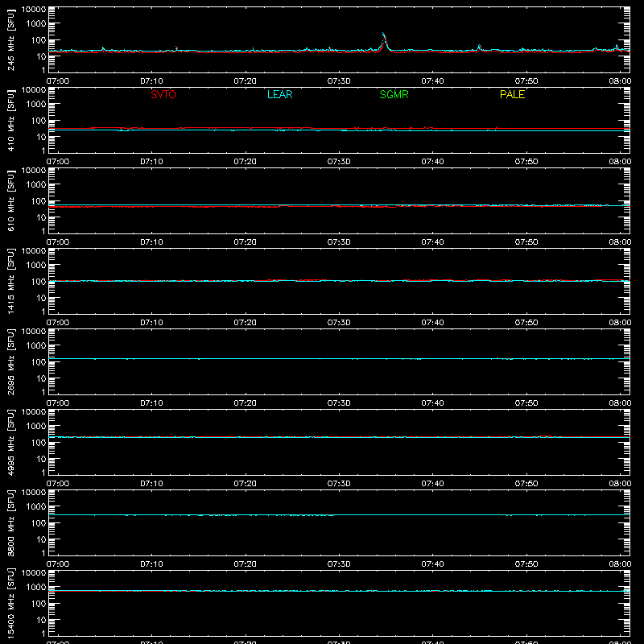Screen dimensions: 644x644
Task: Click the 1000 tick of the 410 MHz panel
Action: point(36,104)
